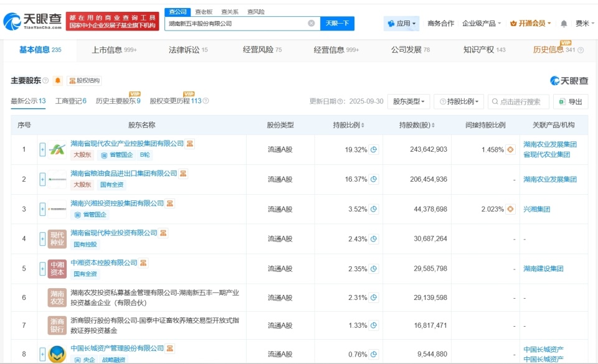Viewport: 598px width, 364px height.
Task: Click the 天眼一下 search button
Action: 337,22
